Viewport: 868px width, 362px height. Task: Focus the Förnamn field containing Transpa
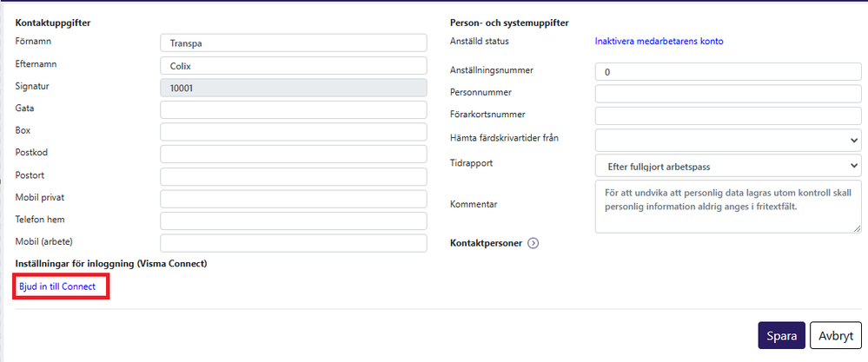(x=294, y=43)
